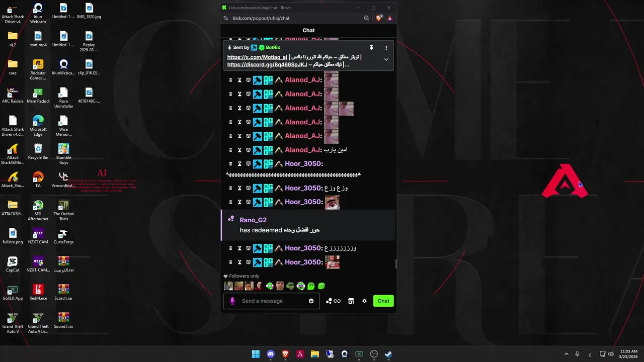
Task: Select the Mem Reduct desktop icon
Action: click(x=38, y=95)
